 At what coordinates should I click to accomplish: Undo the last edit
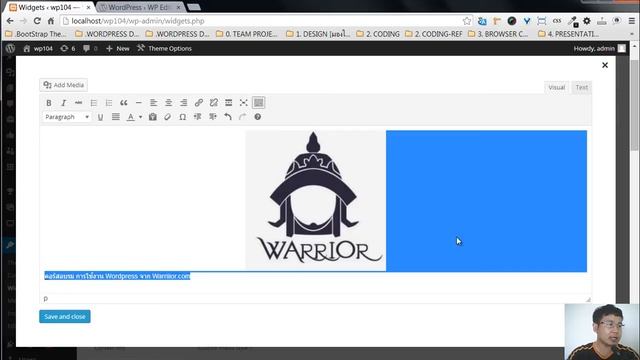pos(228,117)
